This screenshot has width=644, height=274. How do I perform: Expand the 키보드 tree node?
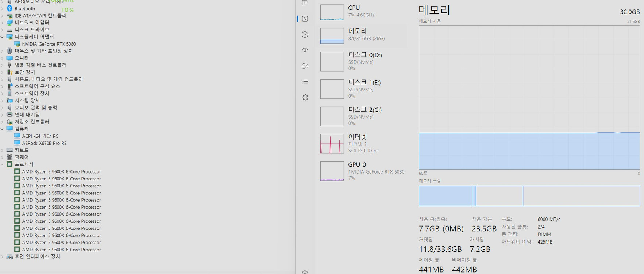pos(2,150)
